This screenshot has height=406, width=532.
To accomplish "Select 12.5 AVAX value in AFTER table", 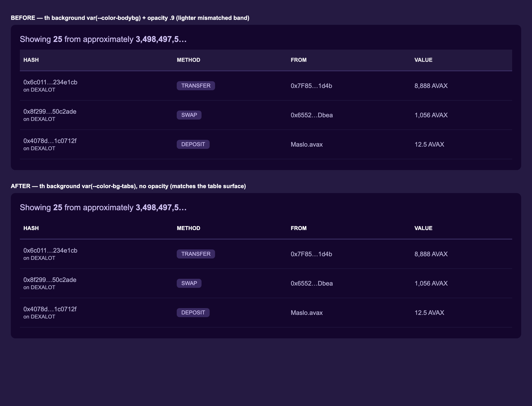I will (x=429, y=313).
